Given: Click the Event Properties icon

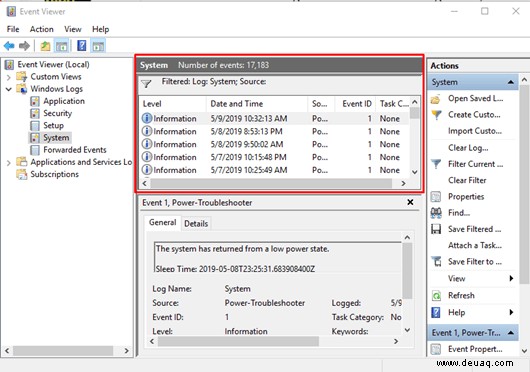Looking at the screenshot, I should [436, 349].
